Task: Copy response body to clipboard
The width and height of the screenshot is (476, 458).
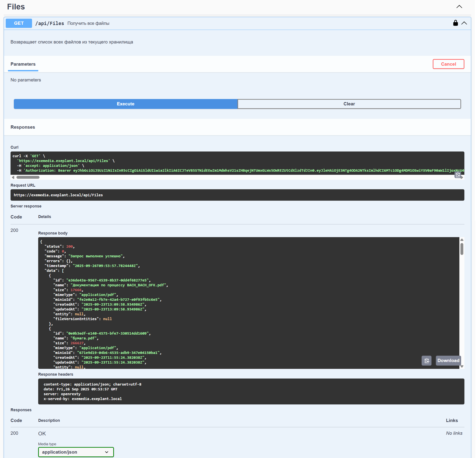Action: tap(426, 361)
